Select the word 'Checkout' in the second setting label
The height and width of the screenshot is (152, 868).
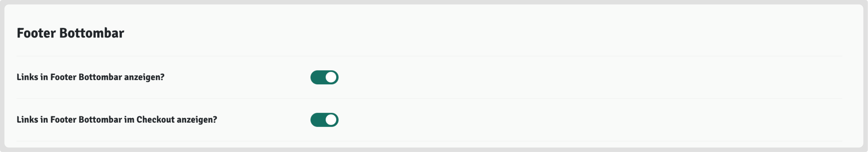click(155, 120)
